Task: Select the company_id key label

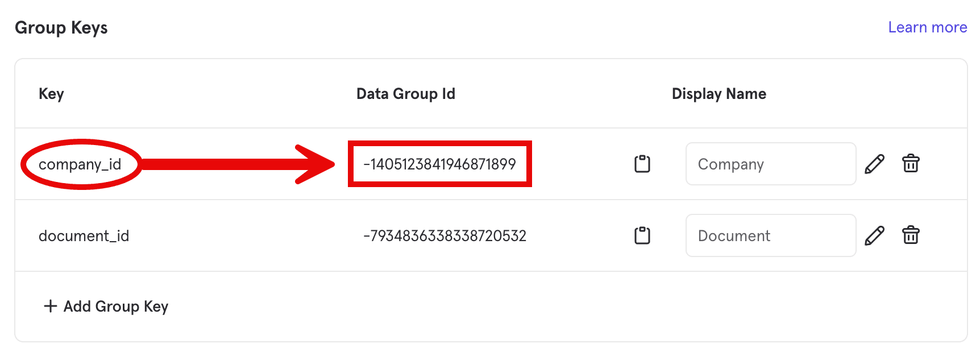Action: click(80, 164)
